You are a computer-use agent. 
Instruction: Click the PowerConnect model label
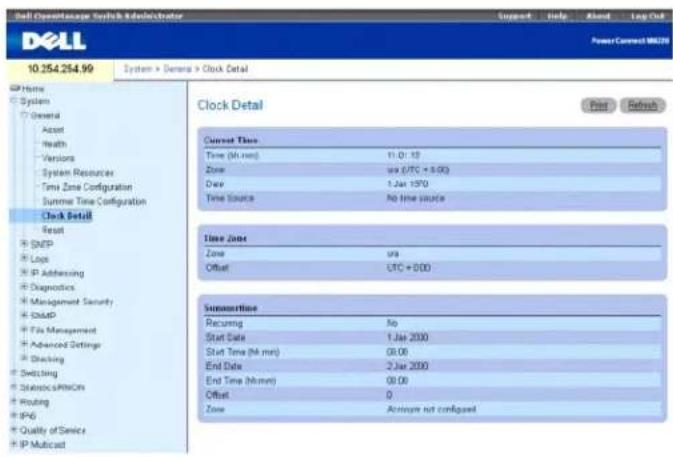tap(630, 41)
